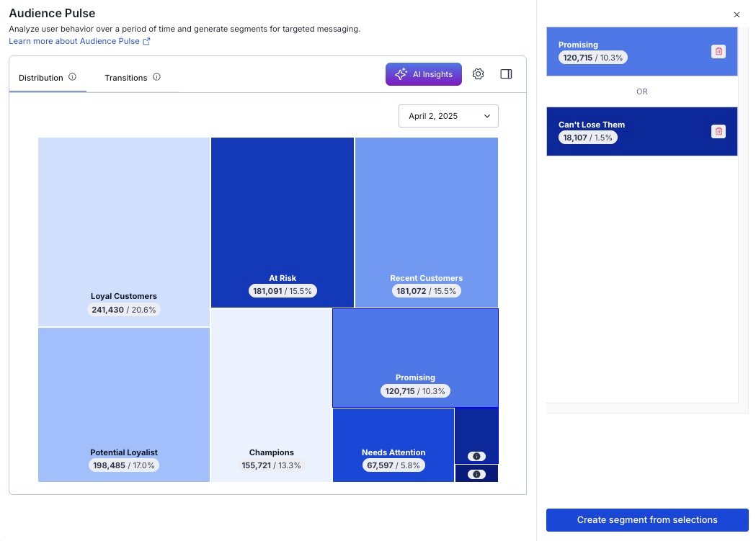This screenshot has height=541, width=756.
Task: Select the Loyal Customers treemap block
Action: (124, 231)
